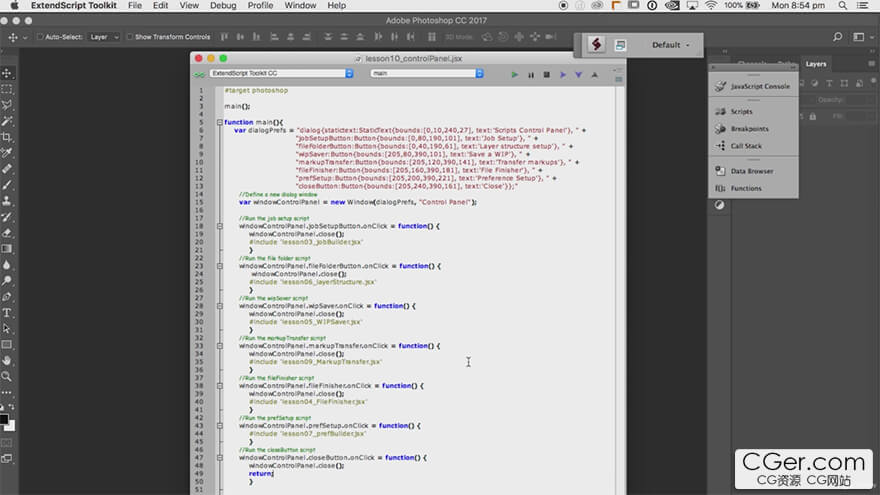This screenshot has height=495, width=880.
Task: Collapse the fileFolderButton.onClick code fold
Action: 219,266
